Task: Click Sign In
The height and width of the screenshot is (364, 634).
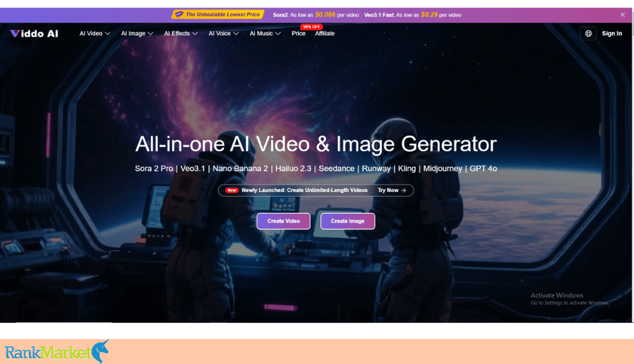Action: click(612, 34)
